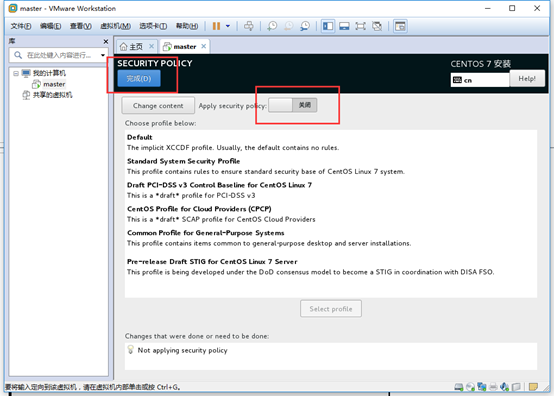Image resolution: width=554 pixels, height=396 pixels.
Task: Open the 查看(V) menu
Action: coord(81,26)
